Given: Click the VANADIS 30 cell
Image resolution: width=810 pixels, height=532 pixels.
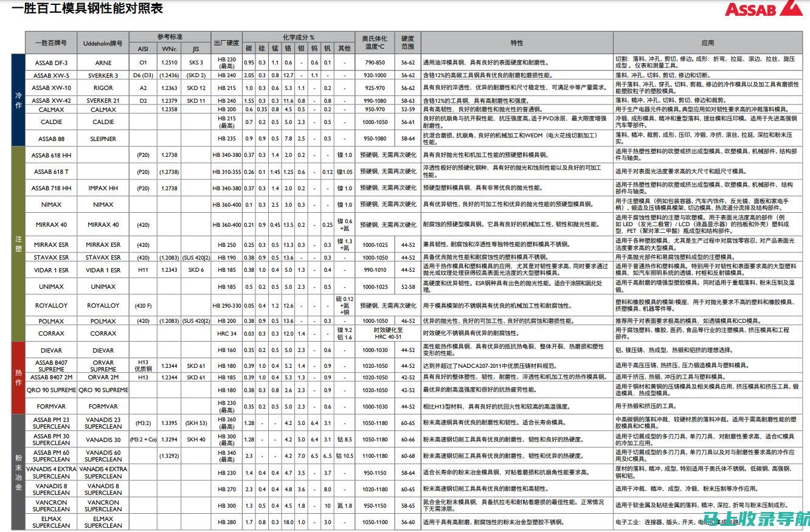Looking at the screenshot, I should point(103,440).
